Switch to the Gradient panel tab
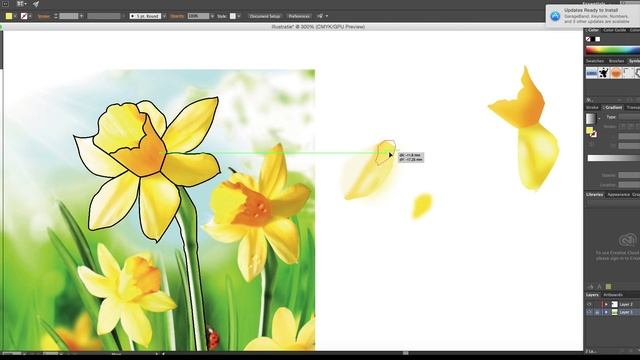Screen dimensions: 640x360 (613, 107)
